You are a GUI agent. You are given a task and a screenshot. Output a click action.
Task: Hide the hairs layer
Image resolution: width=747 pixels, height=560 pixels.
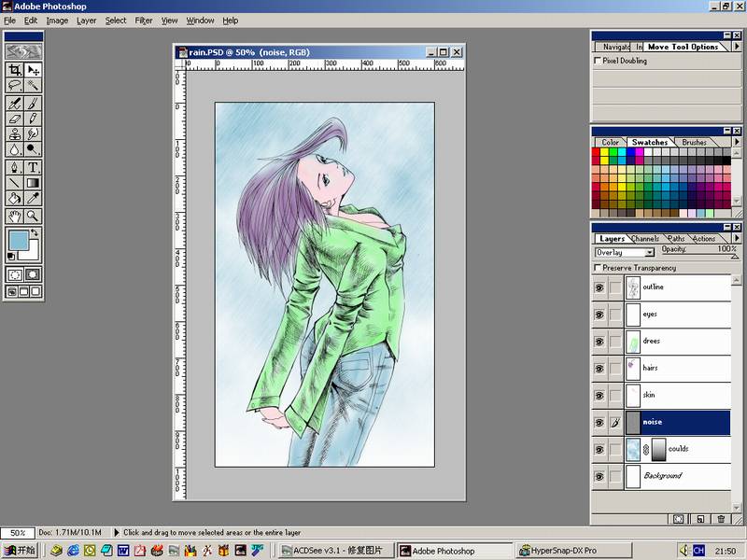[599, 369]
